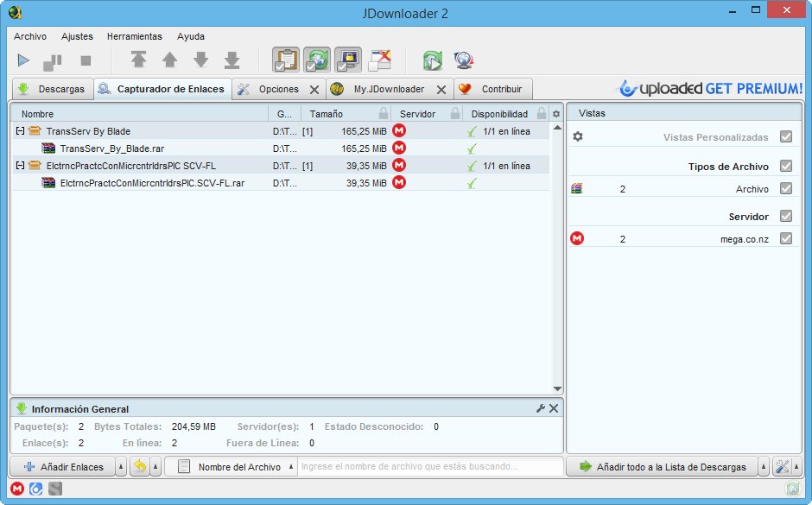The width and height of the screenshot is (812, 505).
Task: Start all downloads with the play icon
Action: coord(23,60)
